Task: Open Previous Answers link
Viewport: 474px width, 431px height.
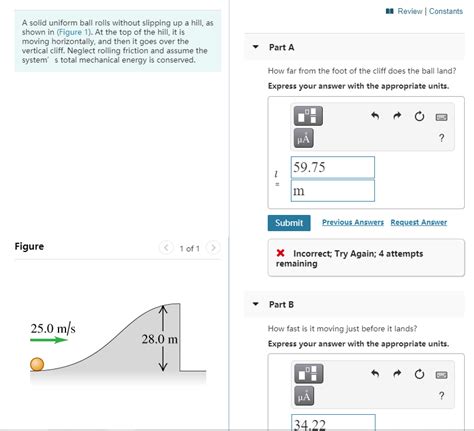Action: coord(353,222)
